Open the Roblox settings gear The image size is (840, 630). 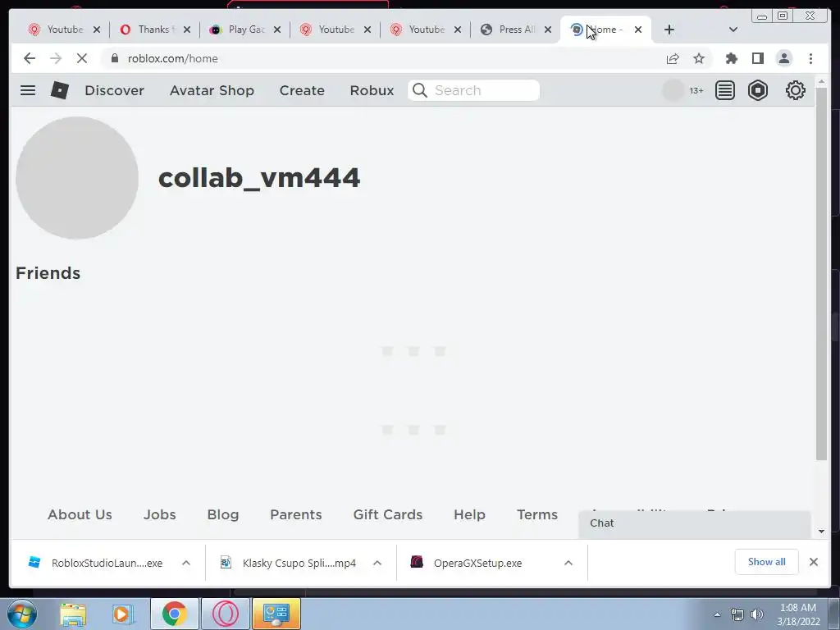pos(796,90)
